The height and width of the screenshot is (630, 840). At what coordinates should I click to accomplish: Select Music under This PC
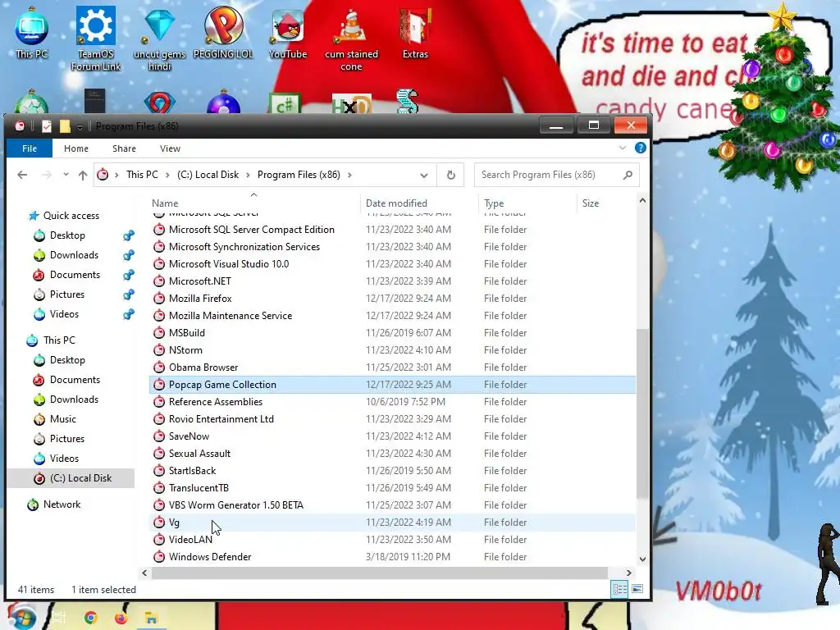62,419
